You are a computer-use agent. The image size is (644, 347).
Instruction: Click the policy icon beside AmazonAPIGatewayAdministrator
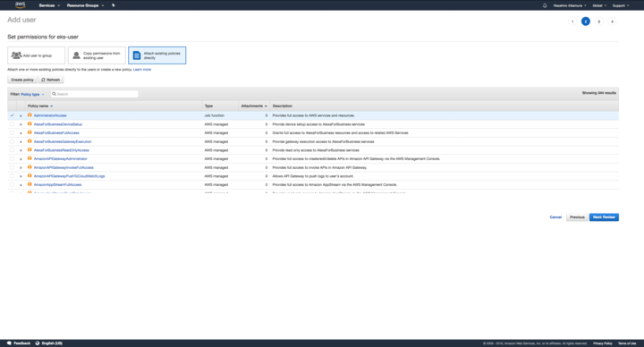(x=30, y=158)
